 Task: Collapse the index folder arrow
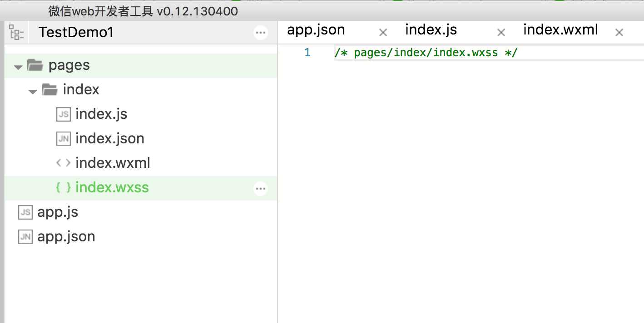coord(33,92)
